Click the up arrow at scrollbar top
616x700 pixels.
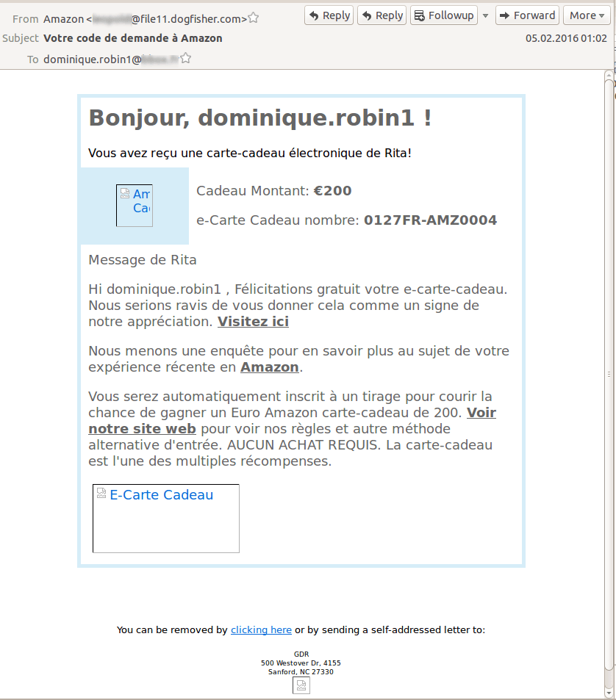(609, 75)
